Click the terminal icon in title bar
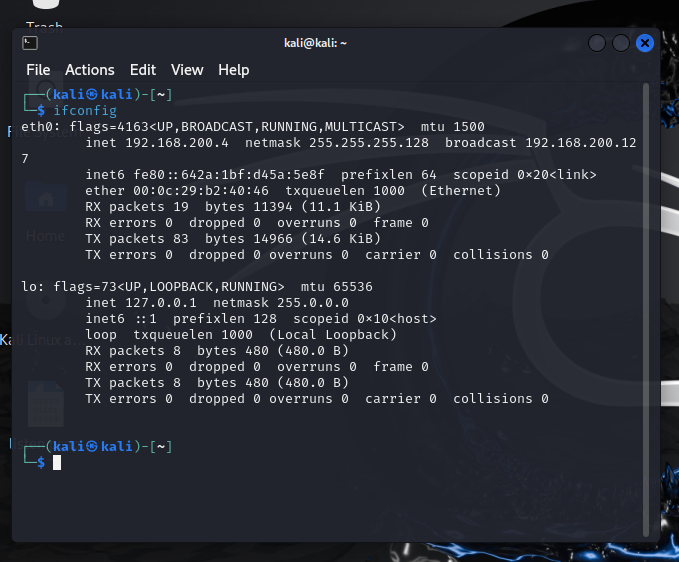 coord(30,43)
